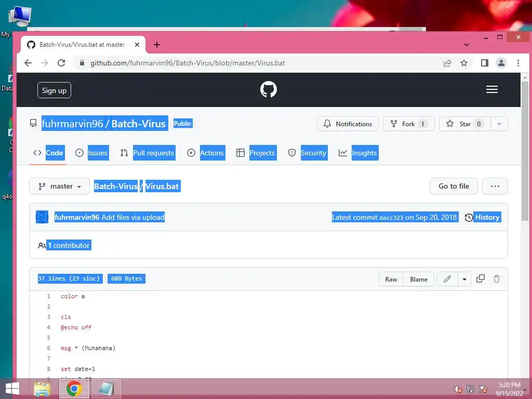Click Add files via upload message
The image size is (532, 399).
coord(133,217)
